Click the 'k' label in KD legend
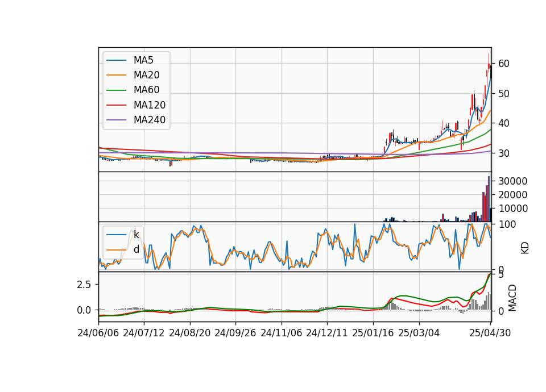Image resolution: width=546 pixels, height=392 pixels. click(x=136, y=235)
